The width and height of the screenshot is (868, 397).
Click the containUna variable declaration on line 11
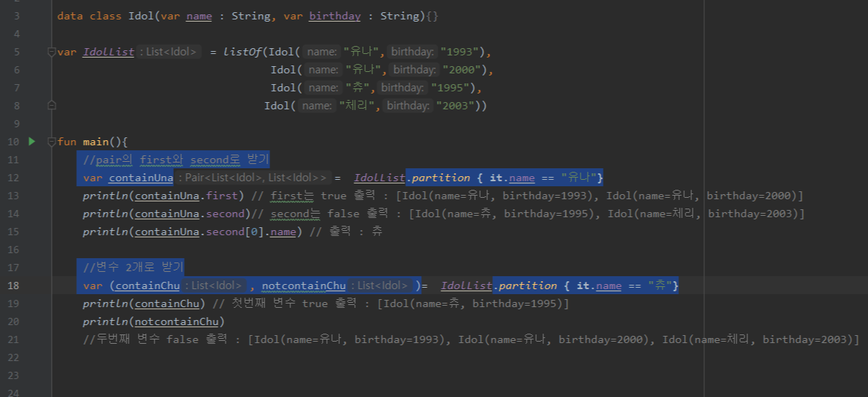[x=141, y=178]
